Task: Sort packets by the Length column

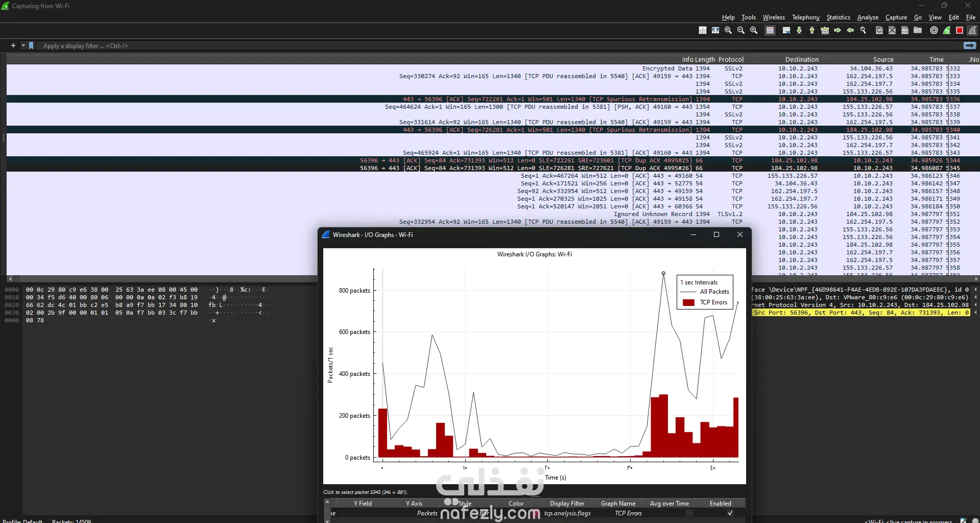Action: click(705, 59)
